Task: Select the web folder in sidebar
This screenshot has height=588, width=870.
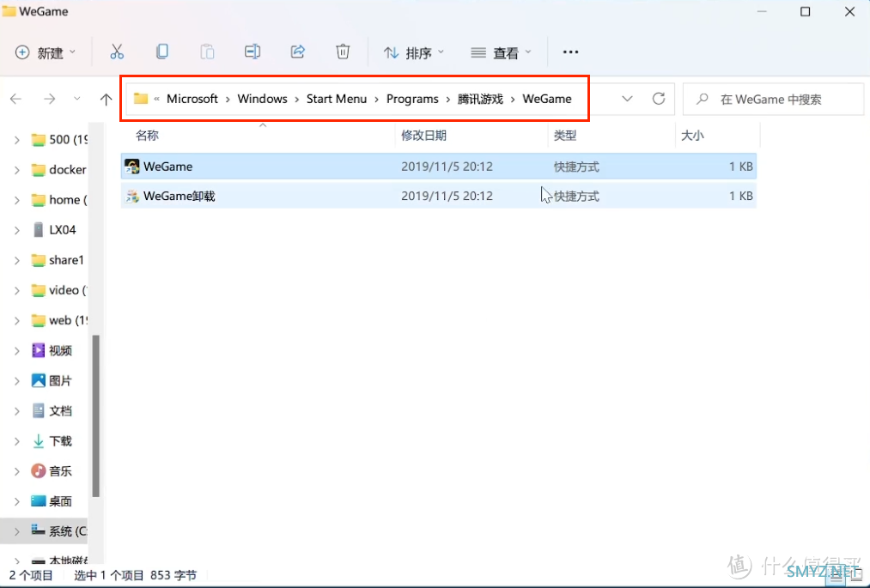Action: click(59, 321)
